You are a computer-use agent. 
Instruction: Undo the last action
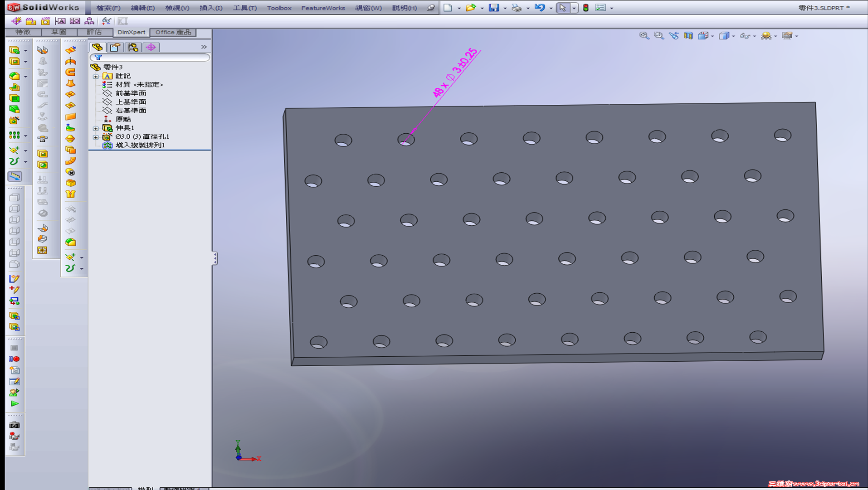[540, 8]
